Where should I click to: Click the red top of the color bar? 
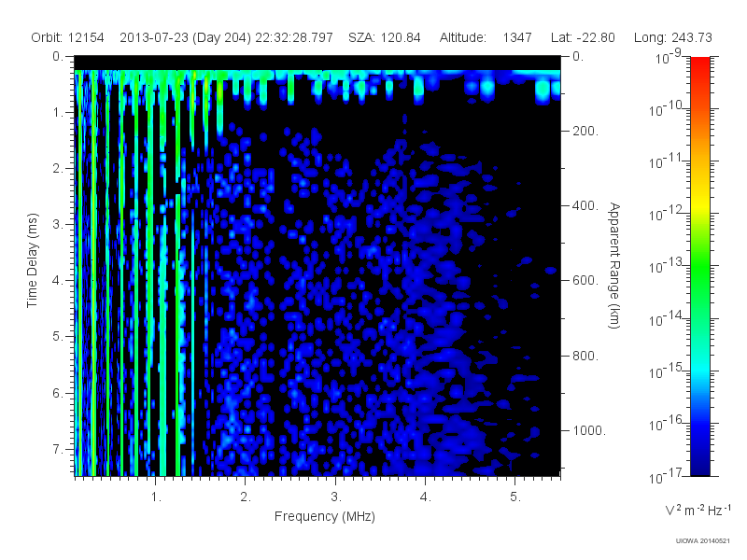tap(700, 64)
